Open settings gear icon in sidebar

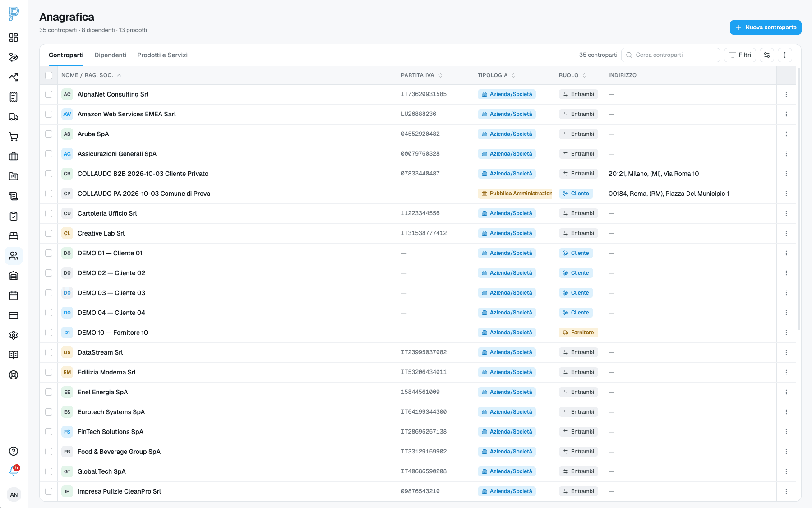[x=14, y=335]
